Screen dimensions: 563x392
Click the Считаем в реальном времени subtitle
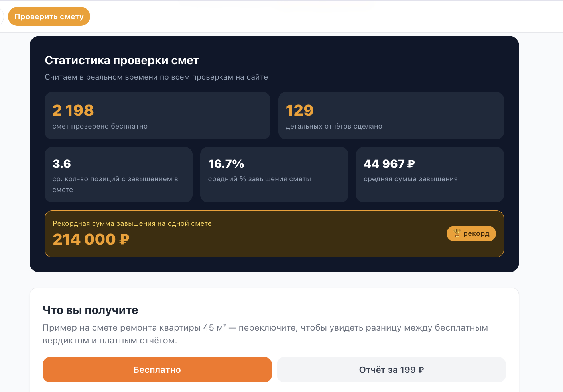pyautogui.click(x=156, y=77)
